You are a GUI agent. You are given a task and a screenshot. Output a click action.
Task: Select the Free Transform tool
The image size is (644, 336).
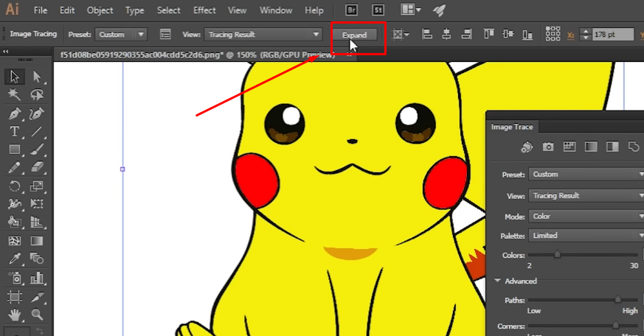coord(37,204)
